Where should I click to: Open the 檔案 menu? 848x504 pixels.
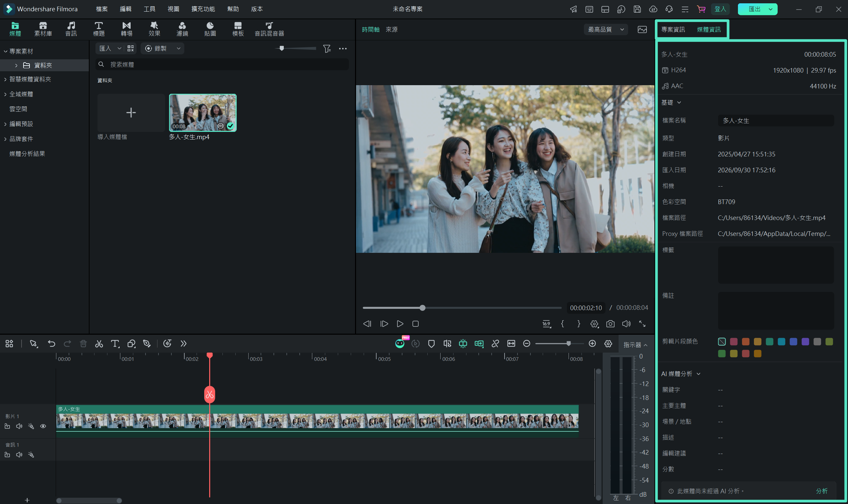click(101, 9)
